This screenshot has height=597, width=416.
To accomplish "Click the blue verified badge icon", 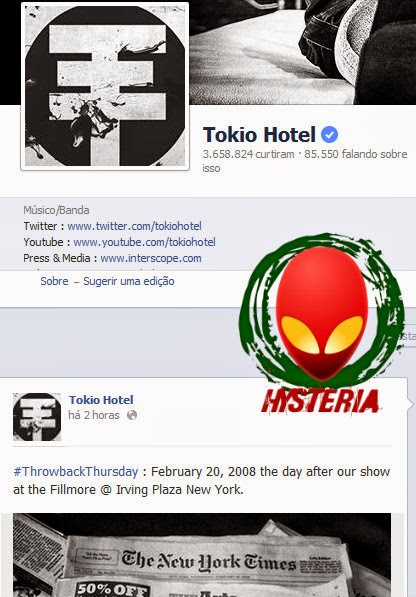I will point(329,135).
